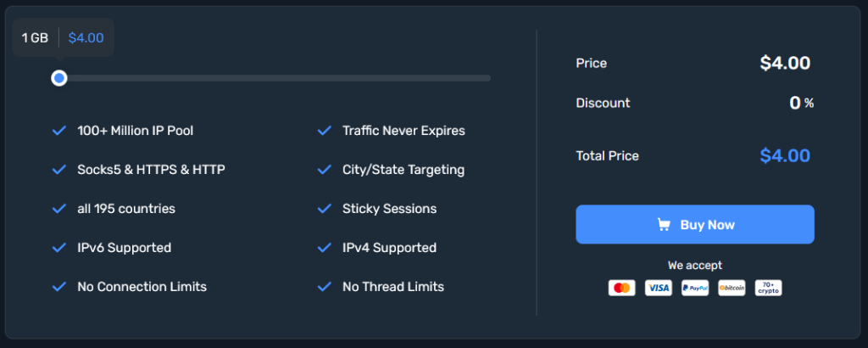Screen dimensions: 868x348
Task: Click checkmark beside 100+ Million IP Pool
Action: tap(59, 131)
